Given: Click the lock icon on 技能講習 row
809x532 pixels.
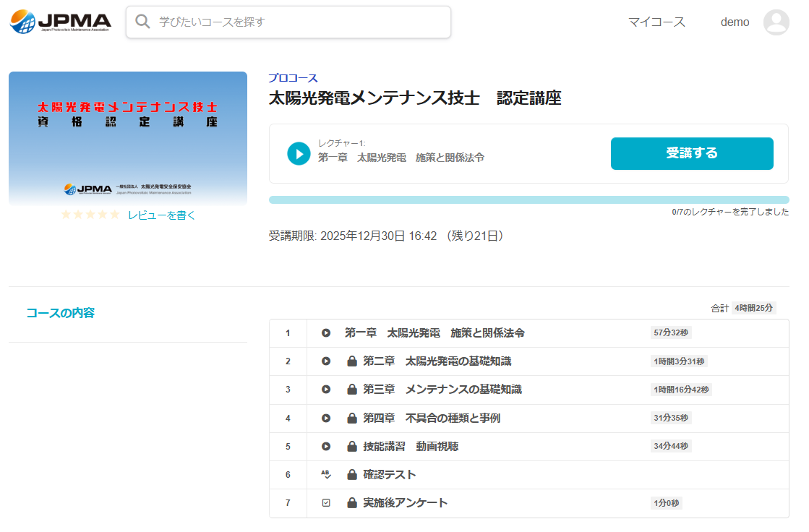Looking at the screenshot, I should click(x=352, y=447).
